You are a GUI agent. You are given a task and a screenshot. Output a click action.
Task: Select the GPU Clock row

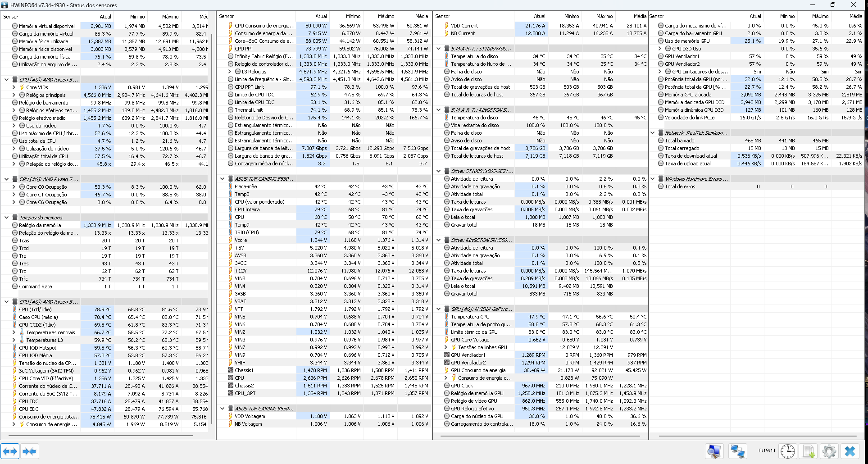coord(541,386)
